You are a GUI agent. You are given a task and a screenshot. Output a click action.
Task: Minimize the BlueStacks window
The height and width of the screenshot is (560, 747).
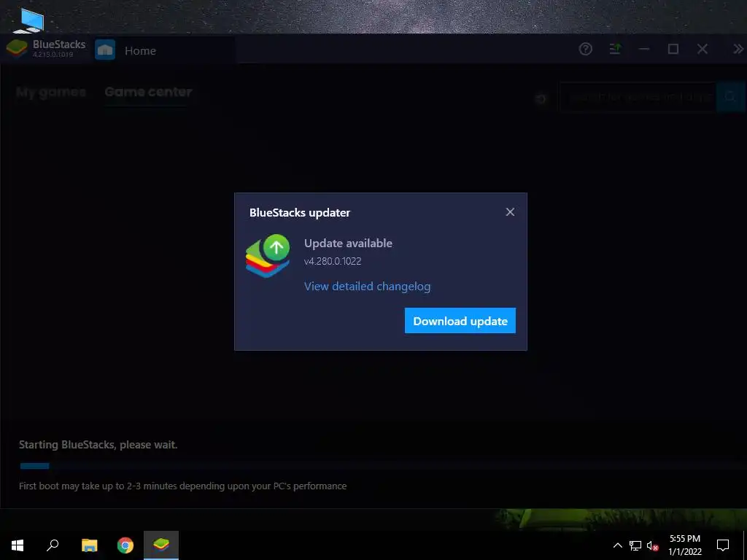click(644, 49)
